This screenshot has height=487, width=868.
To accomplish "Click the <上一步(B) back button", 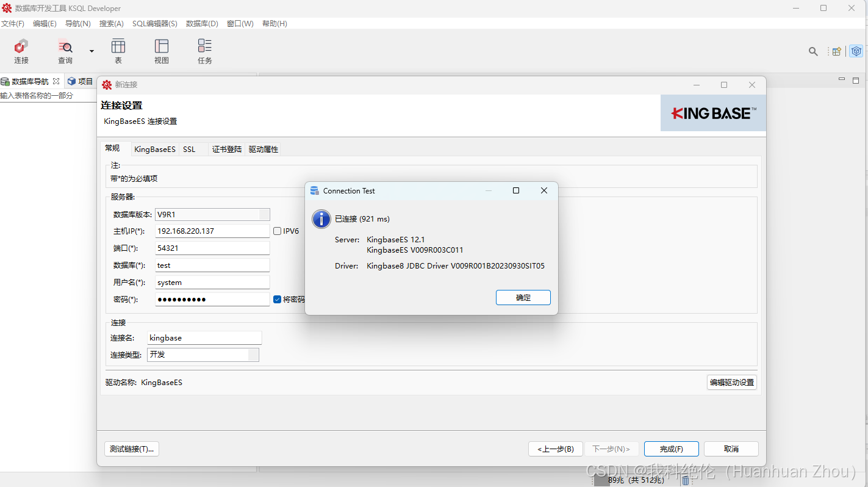I will click(556, 449).
